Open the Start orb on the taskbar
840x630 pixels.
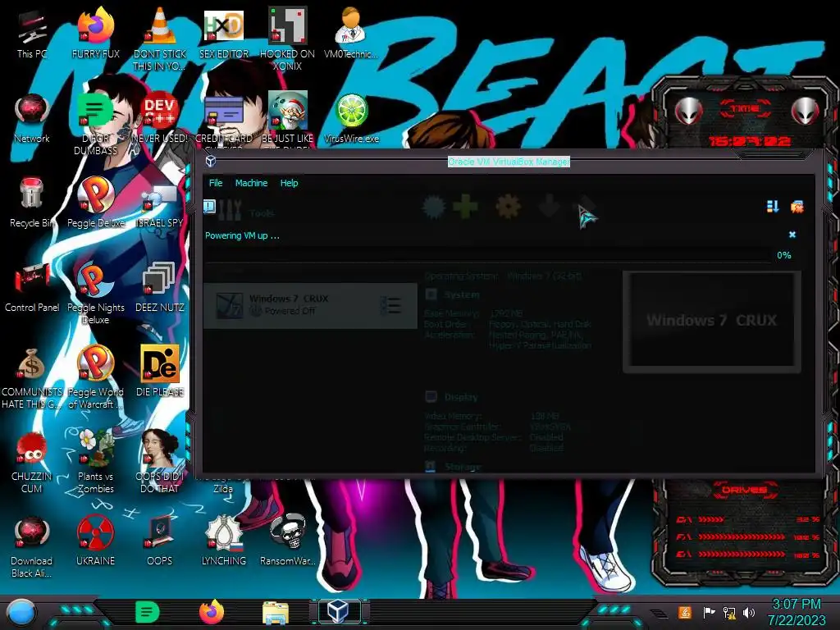[21, 612]
